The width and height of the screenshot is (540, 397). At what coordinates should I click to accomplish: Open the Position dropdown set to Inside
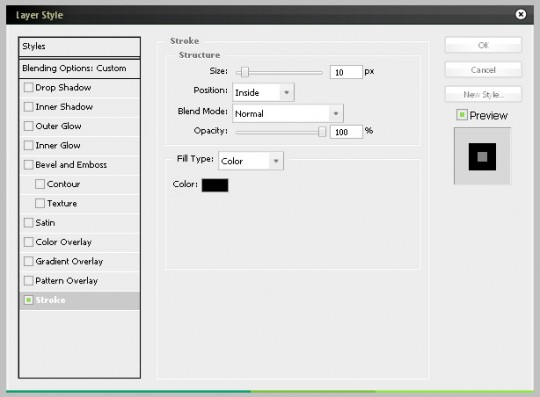pyautogui.click(x=263, y=92)
